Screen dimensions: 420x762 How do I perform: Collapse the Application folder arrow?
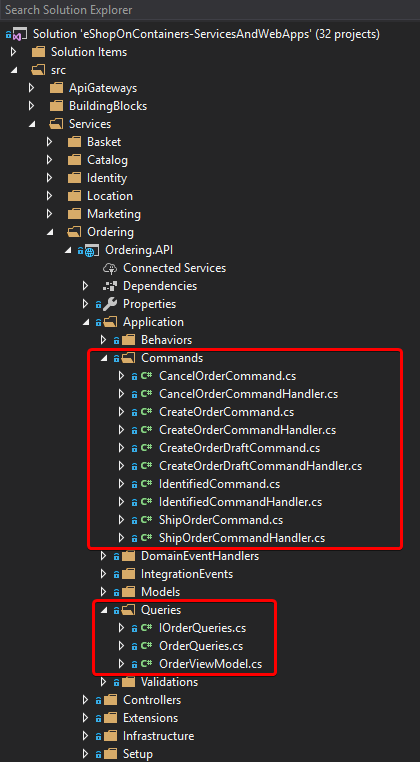coord(85,322)
